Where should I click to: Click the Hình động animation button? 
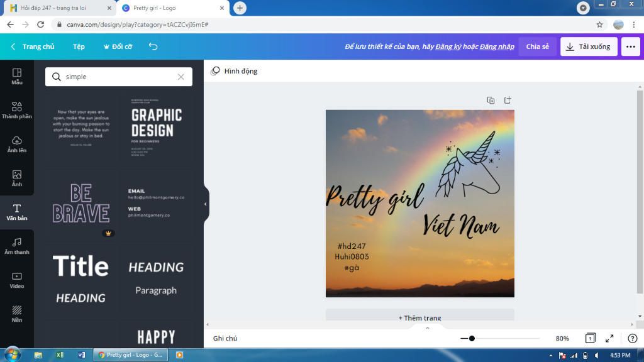tap(234, 71)
